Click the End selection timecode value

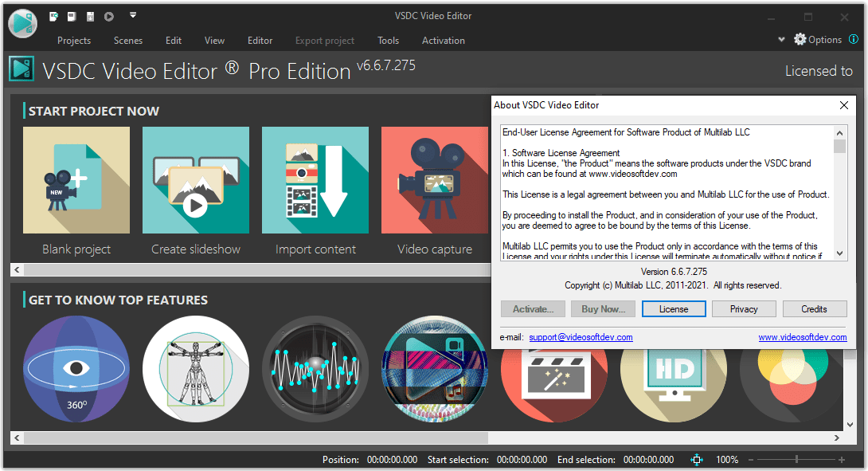649,459
